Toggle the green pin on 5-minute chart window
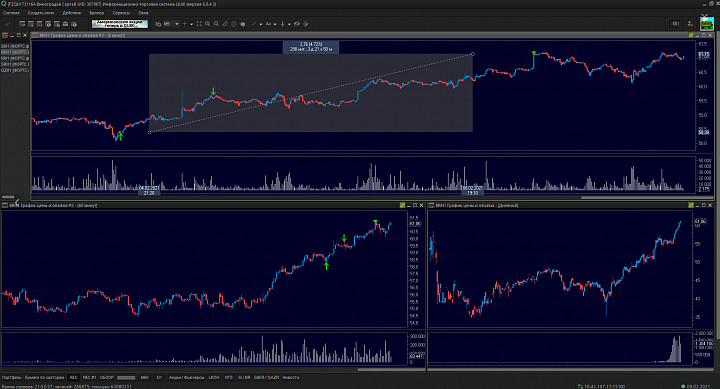Image resolution: width=720 pixels, height=389 pixels. pos(691,35)
